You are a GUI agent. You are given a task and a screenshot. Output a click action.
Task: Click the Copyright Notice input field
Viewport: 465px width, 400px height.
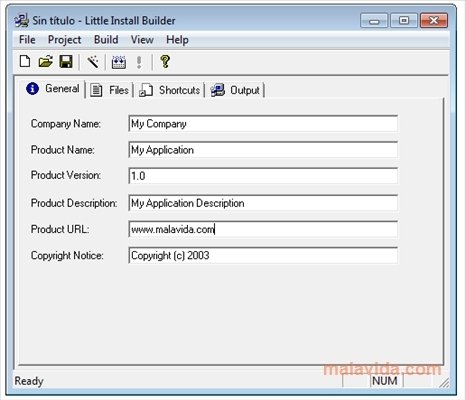(x=263, y=255)
